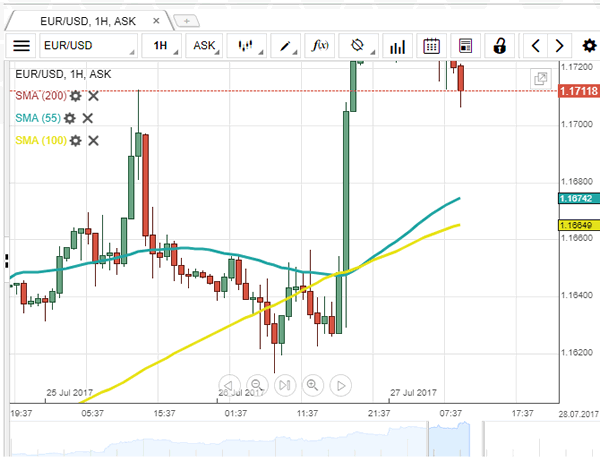Step chart backward with triangle button
Image resolution: width=600 pixels, height=462 pixels.
tap(229, 385)
